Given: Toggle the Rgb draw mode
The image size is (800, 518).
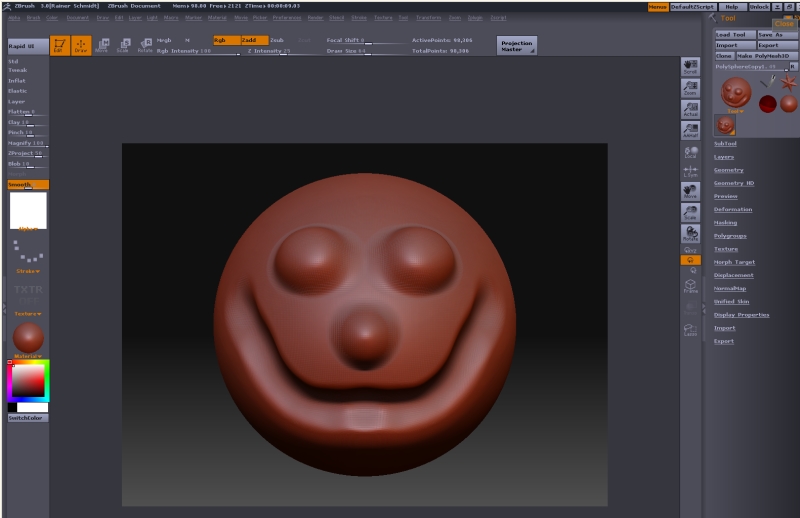Looking at the screenshot, I should [227, 40].
